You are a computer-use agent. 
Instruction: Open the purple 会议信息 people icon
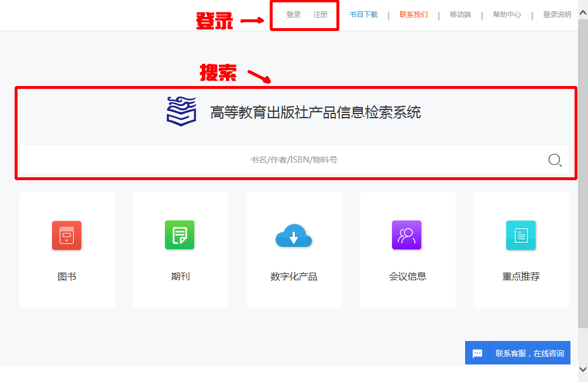(x=407, y=235)
